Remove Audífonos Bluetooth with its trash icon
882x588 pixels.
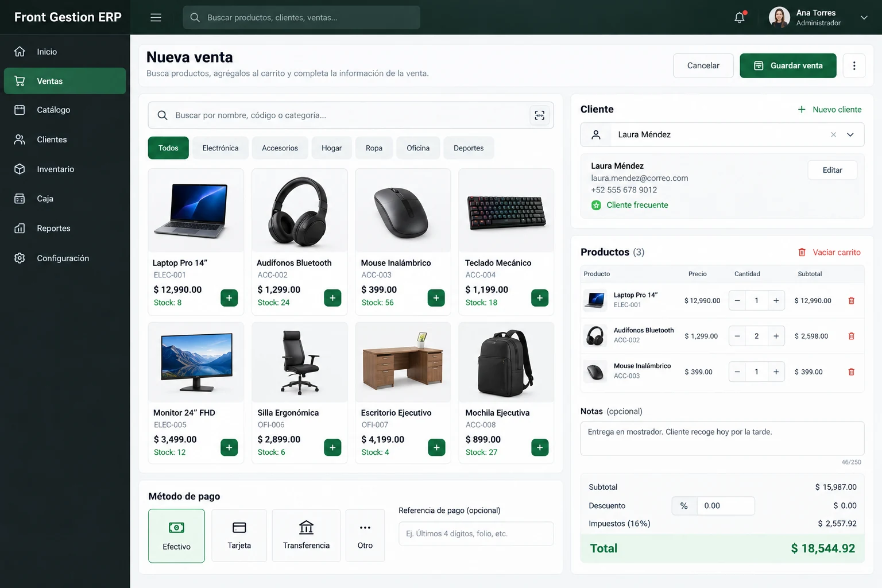[x=852, y=336]
